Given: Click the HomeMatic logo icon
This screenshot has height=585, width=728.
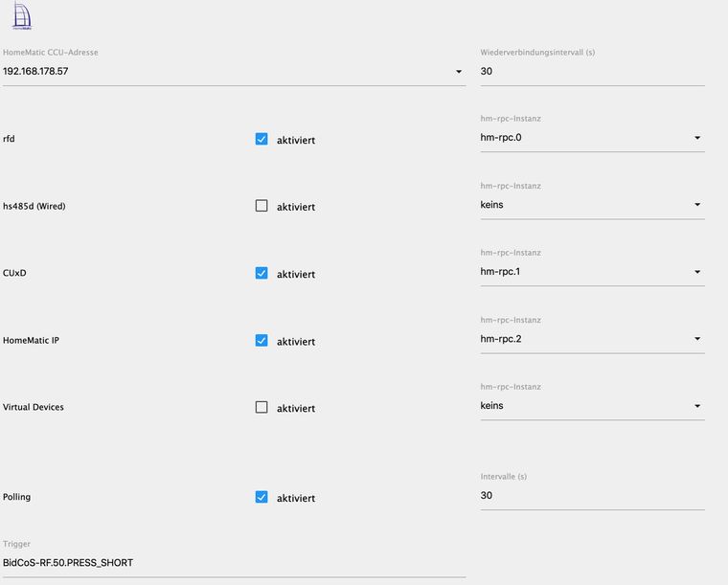Looking at the screenshot, I should click(x=21, y=17).
